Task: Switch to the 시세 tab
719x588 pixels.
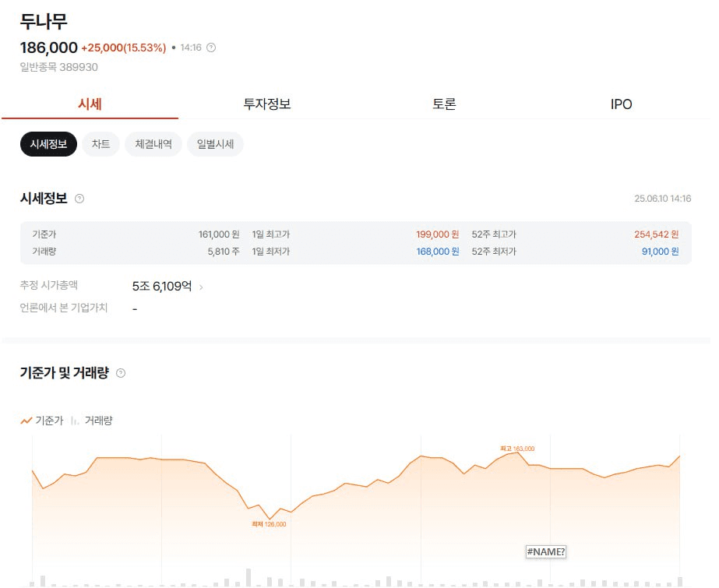Action: click(x=90, y=104)
